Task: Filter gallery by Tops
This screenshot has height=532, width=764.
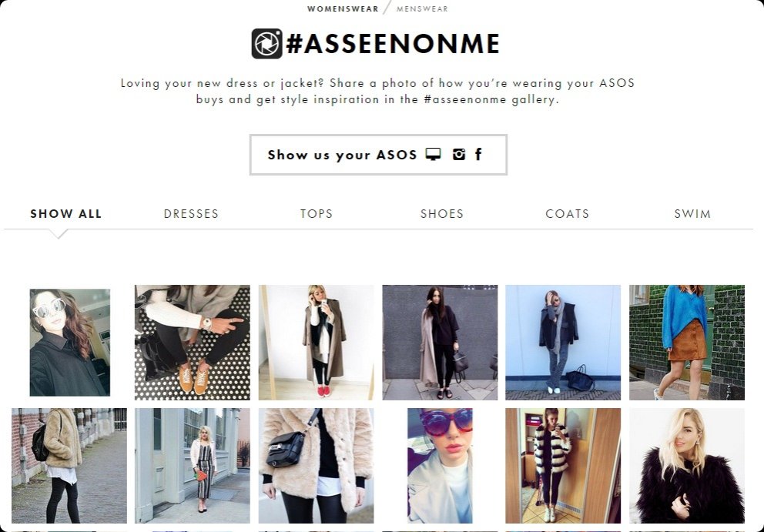Action: click(x=317, y=214)
